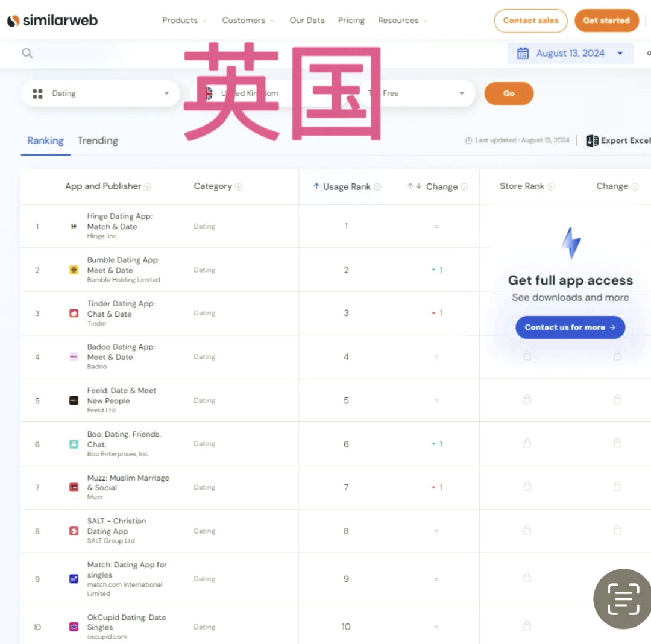Open Hinge Dating App: Match & Date
Screen dimensions: 651x644
click(x=119, y=221)
